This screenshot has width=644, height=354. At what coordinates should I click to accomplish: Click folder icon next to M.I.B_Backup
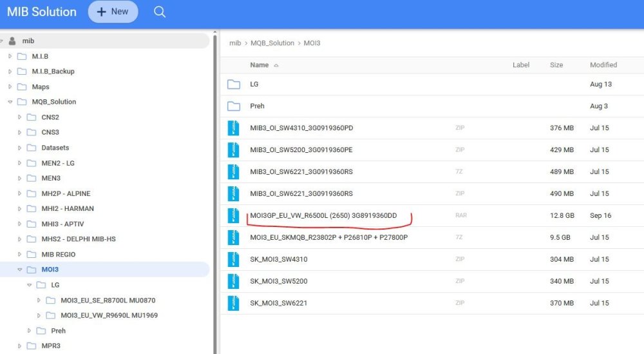[22, 72]
